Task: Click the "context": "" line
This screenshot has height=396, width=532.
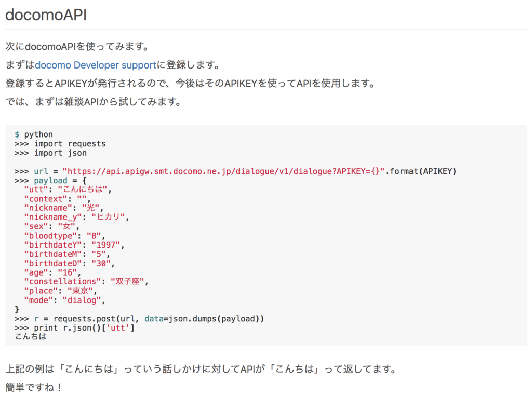Action: pyautogui.click(x=58, y=199)
